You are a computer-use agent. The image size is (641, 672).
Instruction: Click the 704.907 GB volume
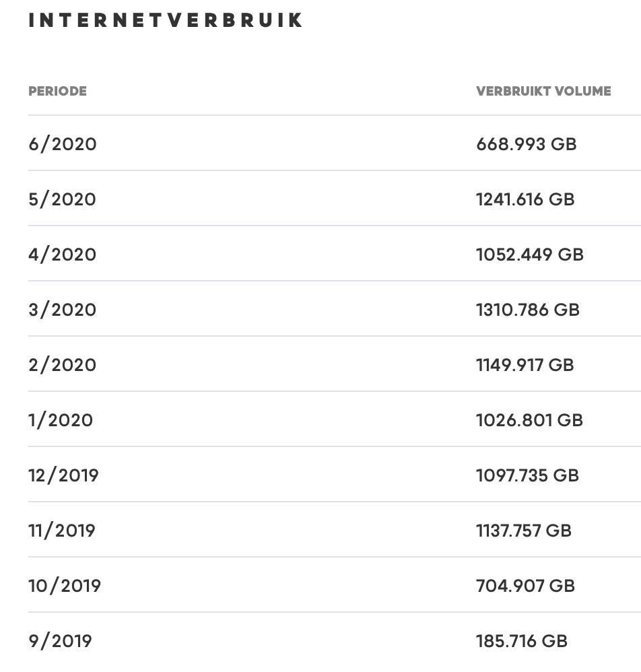pos(525,586)
